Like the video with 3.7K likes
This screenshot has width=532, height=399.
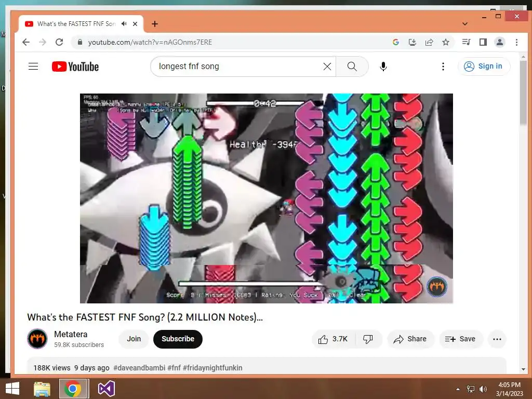tap(333, 339)
